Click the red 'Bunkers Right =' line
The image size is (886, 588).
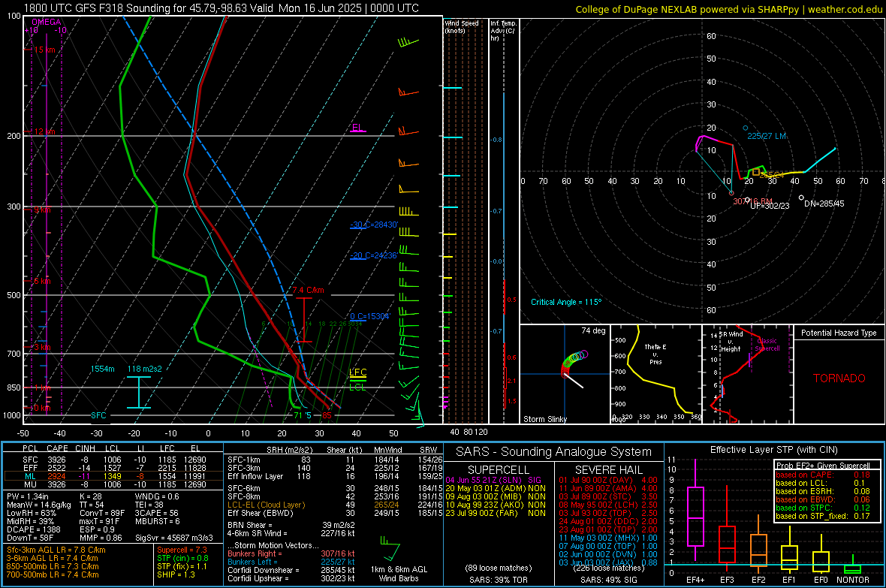(x=291, y=553)
